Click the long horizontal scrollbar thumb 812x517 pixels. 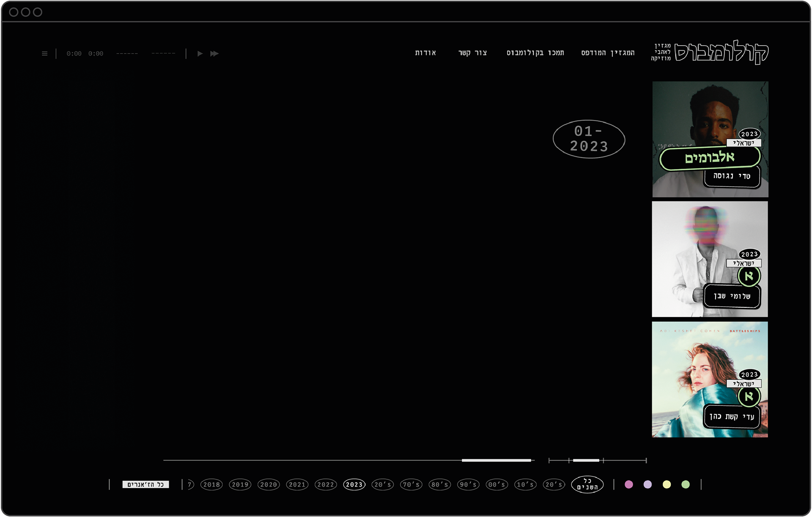(x=497, y=460)
